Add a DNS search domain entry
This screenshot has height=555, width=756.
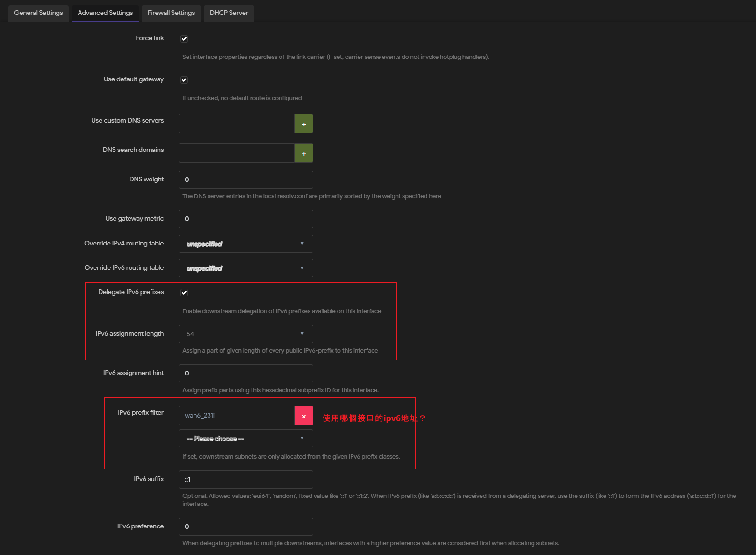[x=304, y=153]
